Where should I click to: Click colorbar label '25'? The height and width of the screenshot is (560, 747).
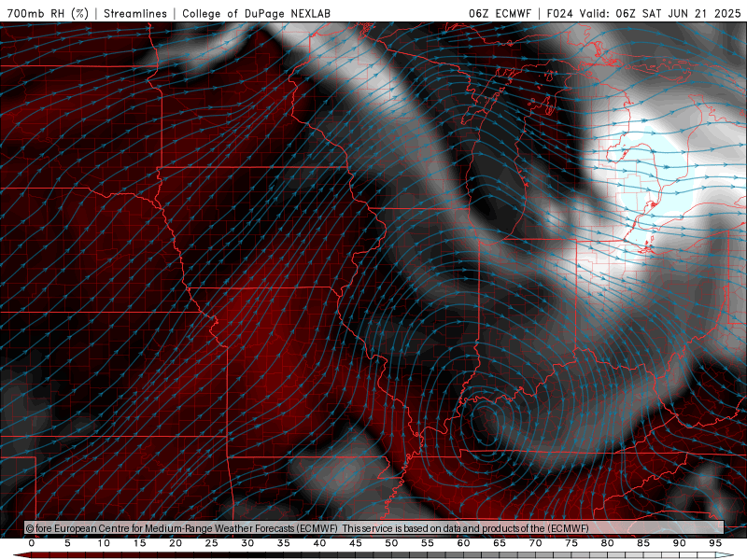pos(212,543)
